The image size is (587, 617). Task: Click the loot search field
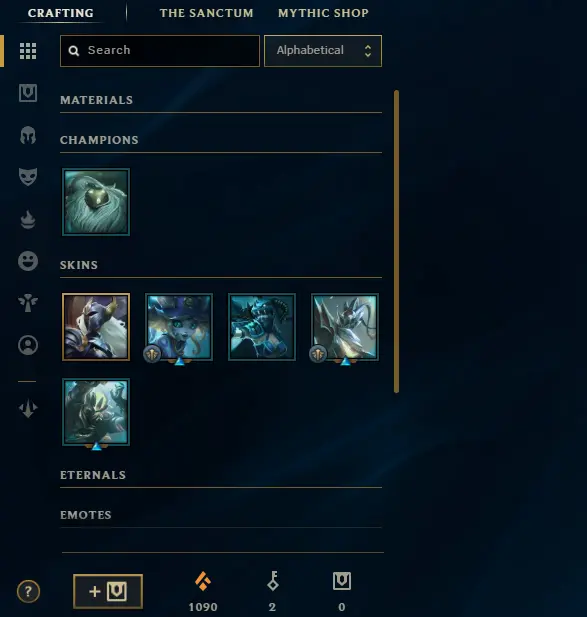pyautogui.click(x=160, y=51)
